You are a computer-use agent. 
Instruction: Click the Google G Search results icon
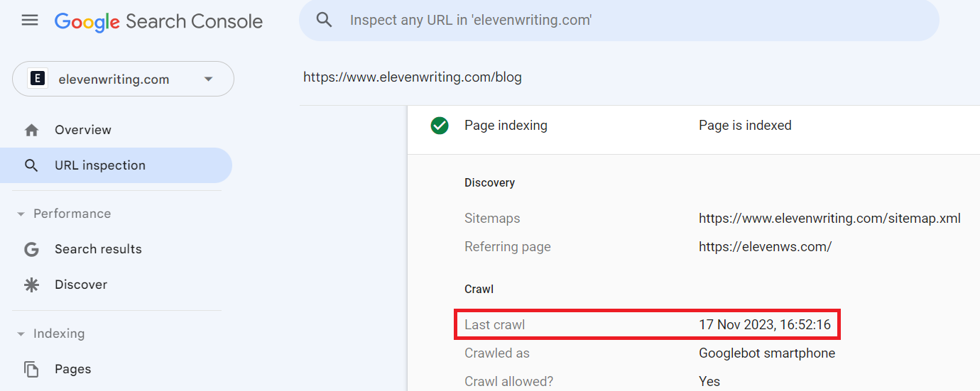31,249
